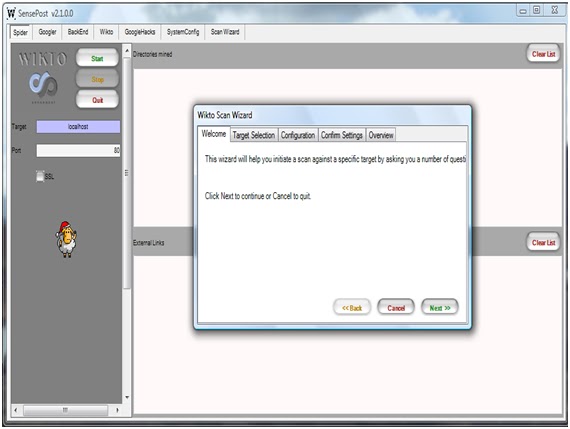The image size is (570, 429).
Task: Click the Target field containing localhost
Action: tap(78, 127)
